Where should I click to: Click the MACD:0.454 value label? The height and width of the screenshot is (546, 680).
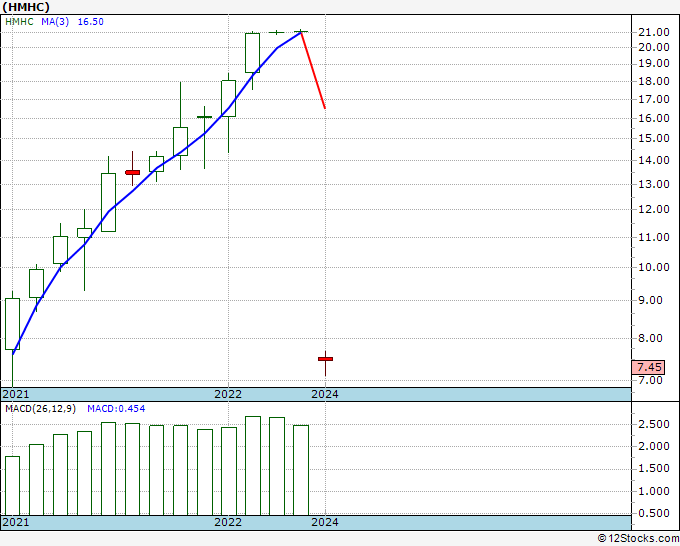click(116, 409)
